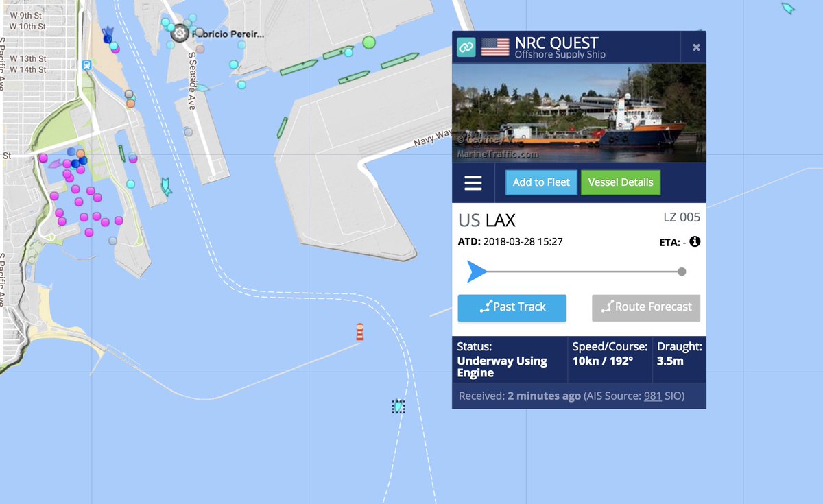The height and width of the screenshot is (504, 823).
Task: Click the US flag in popup header
Action: 495,47
